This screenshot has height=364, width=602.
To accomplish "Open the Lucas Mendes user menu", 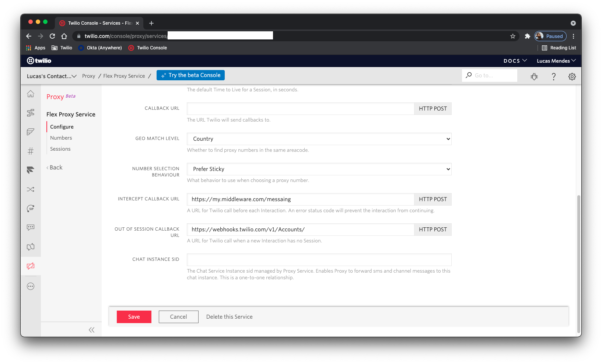I will pos(556,61).
